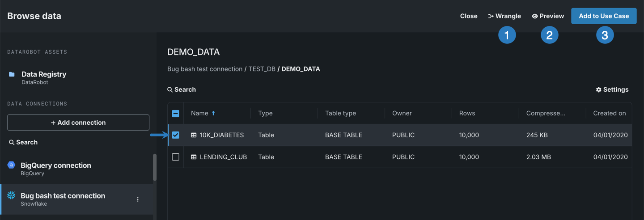Click the 10K_DIABETES table icon
The height and width of the screenshot is (220, 644).
(x=194, y=135)
